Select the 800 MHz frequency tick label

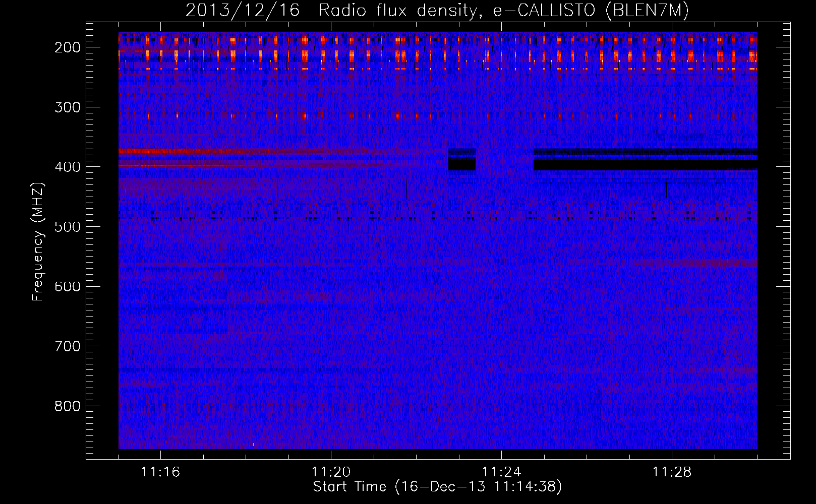click(67, 406)
